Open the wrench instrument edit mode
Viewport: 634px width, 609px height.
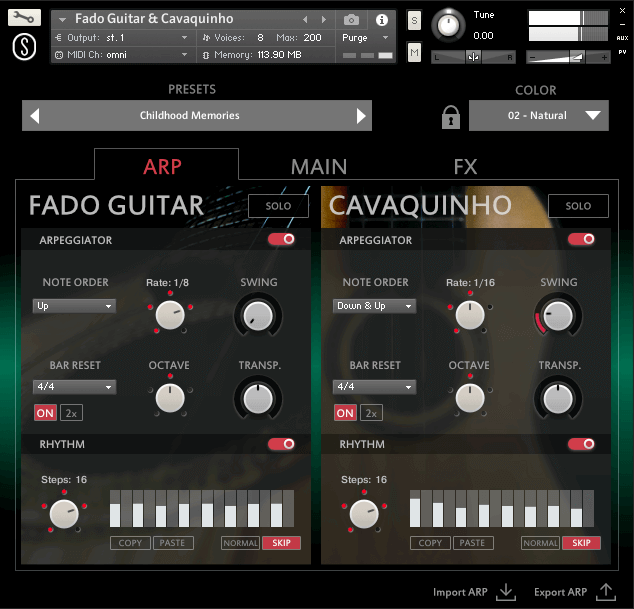(24, 17)
